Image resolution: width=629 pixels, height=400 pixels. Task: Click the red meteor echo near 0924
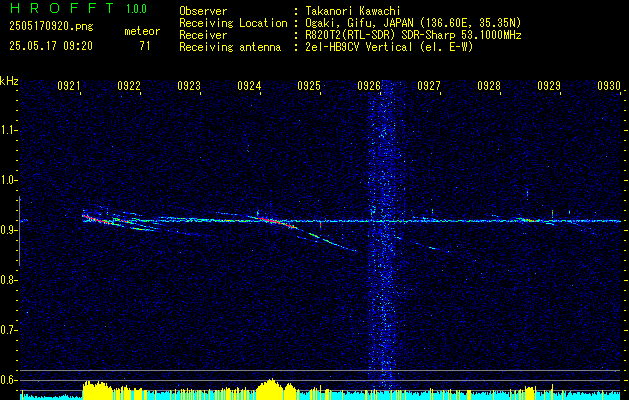pyautogui.click(x=277, y=222)
